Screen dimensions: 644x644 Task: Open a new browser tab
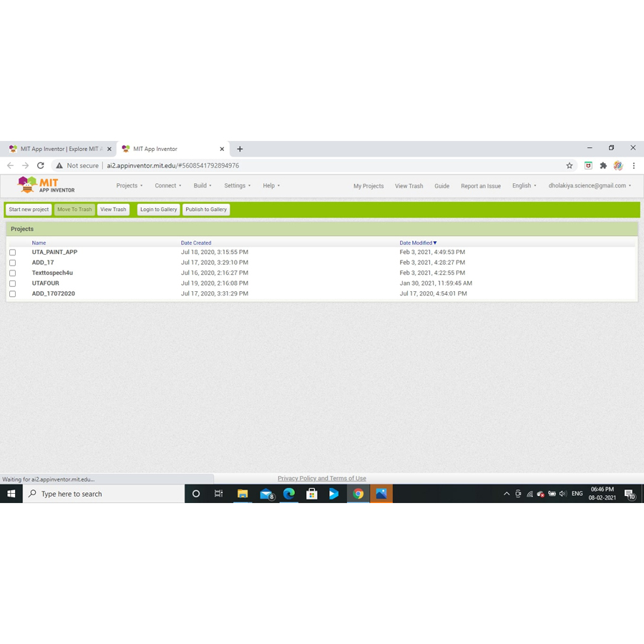point(240,149)
